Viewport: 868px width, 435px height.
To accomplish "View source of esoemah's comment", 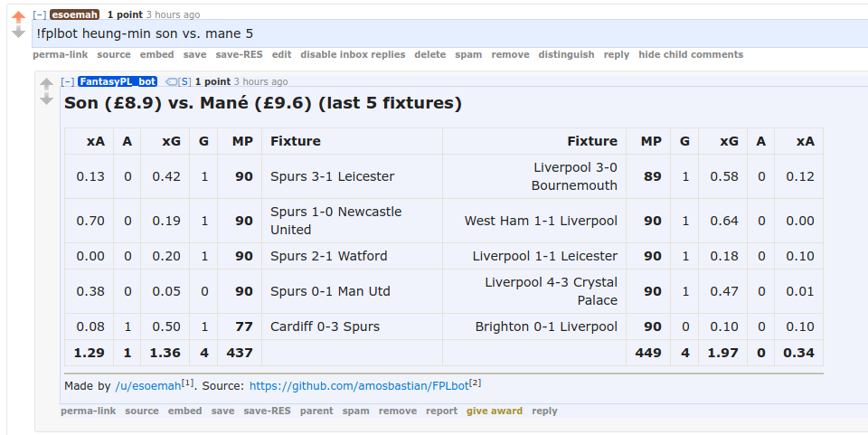I will (114, 54).
